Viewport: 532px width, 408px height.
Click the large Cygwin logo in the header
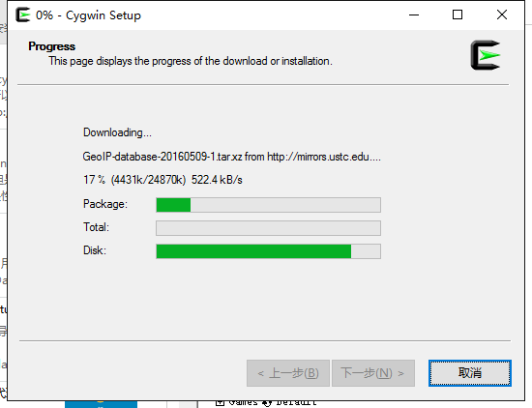[486, 55]
